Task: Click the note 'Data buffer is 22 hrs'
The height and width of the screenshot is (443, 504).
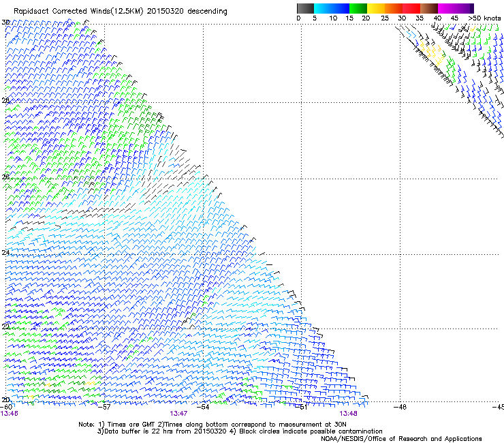Action: [137, 431]
